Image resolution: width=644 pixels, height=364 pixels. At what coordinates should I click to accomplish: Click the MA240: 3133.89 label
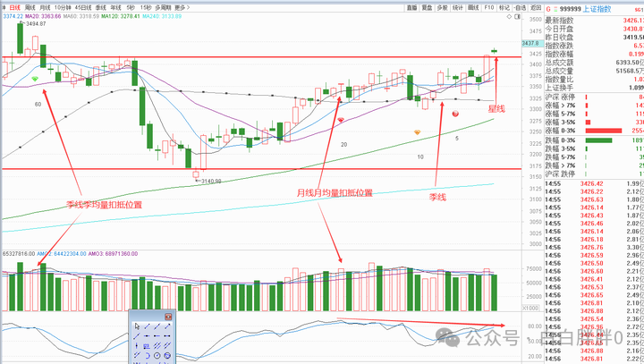tap(162, 16)
